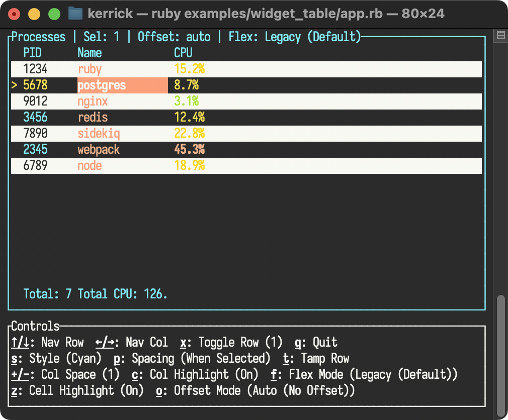Click 's: Style (Cyan)' control hint

coord(56,359)
